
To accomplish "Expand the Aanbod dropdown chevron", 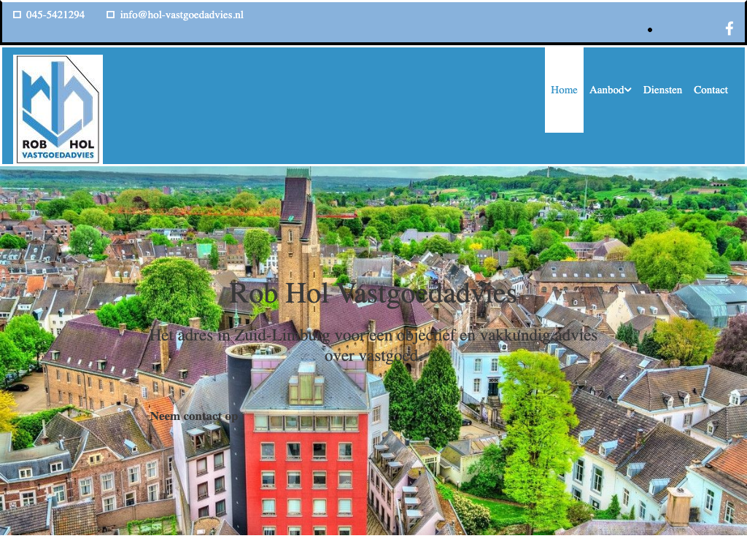I will click(628, 90).
